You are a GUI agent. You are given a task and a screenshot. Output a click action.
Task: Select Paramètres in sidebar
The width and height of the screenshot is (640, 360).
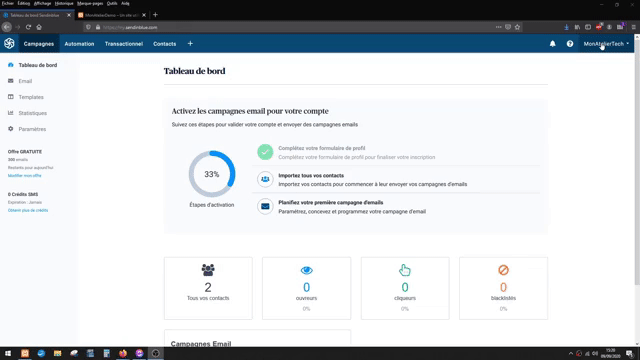(32, 129)
